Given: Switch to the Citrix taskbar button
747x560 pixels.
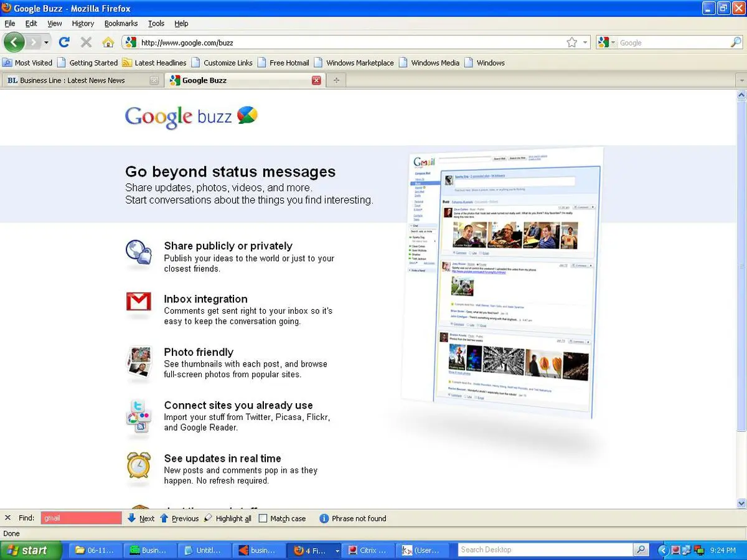Looking at the screenshot, I should [369, 550].
